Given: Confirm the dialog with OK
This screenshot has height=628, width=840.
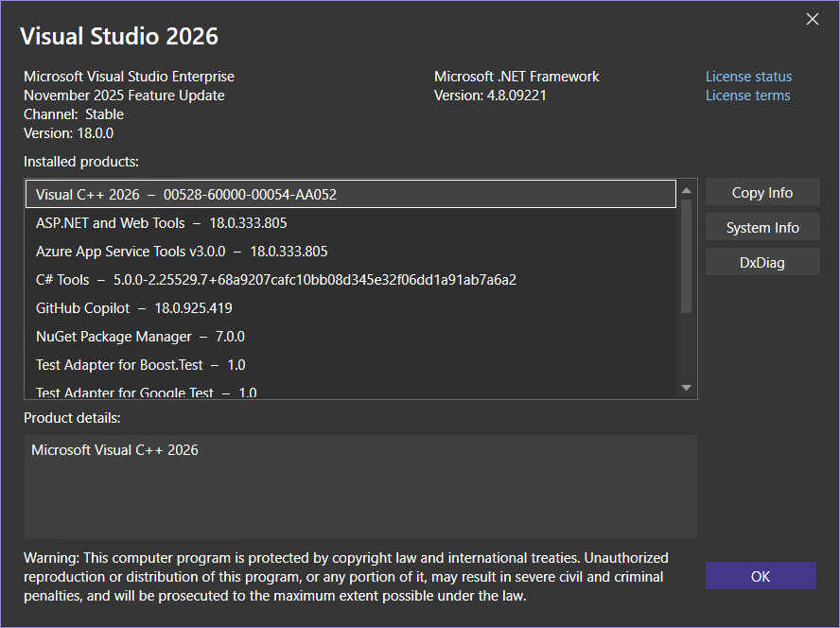Looking at the screenshot, I should [761, 575].
